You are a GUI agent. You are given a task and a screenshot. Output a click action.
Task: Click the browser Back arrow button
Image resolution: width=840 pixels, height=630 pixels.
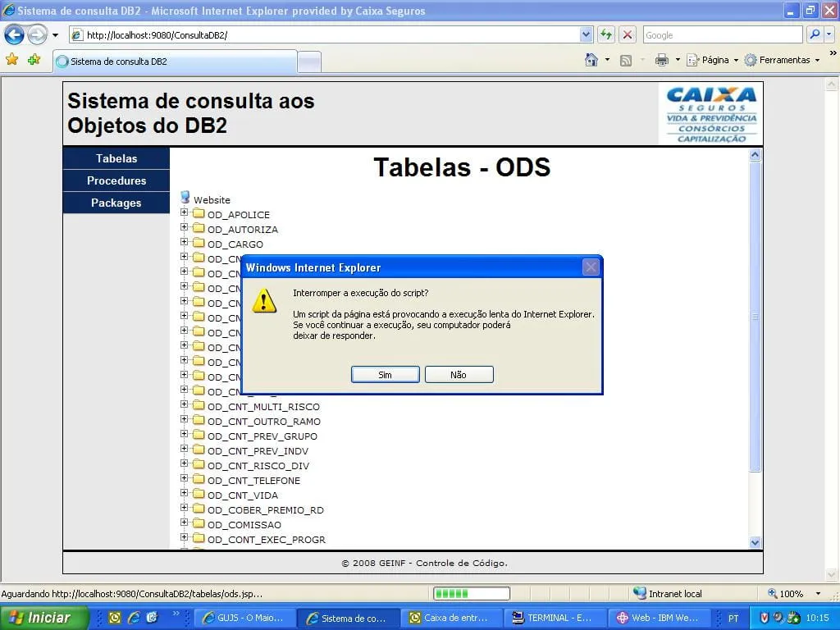[x=14, y=35]
